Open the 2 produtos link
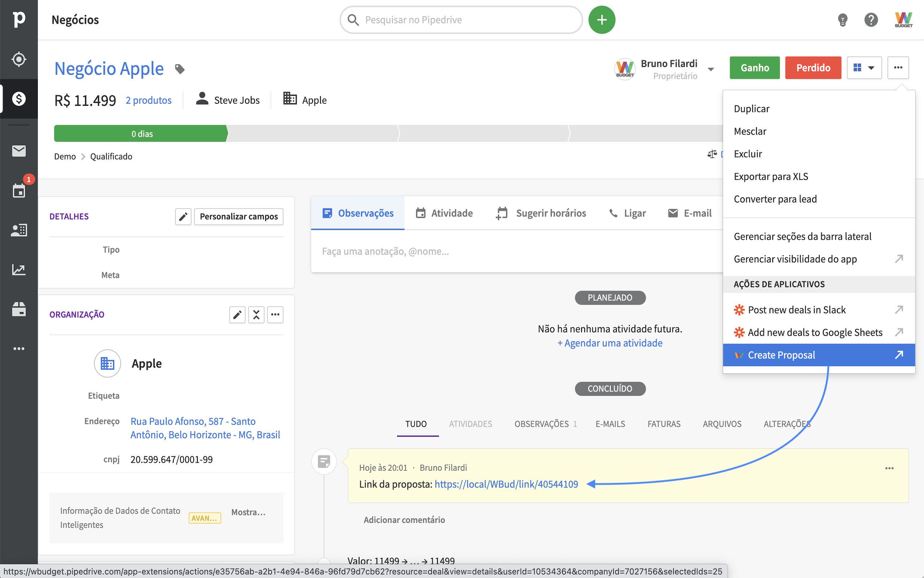The image size is (924, 578). [x=149, y=100]
